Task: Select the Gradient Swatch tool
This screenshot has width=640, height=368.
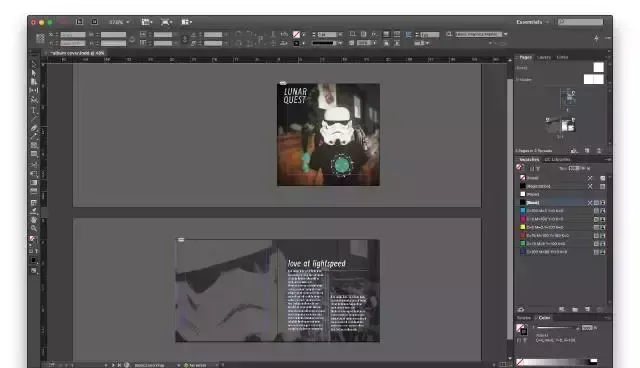Action: click(x=34, y=182)
